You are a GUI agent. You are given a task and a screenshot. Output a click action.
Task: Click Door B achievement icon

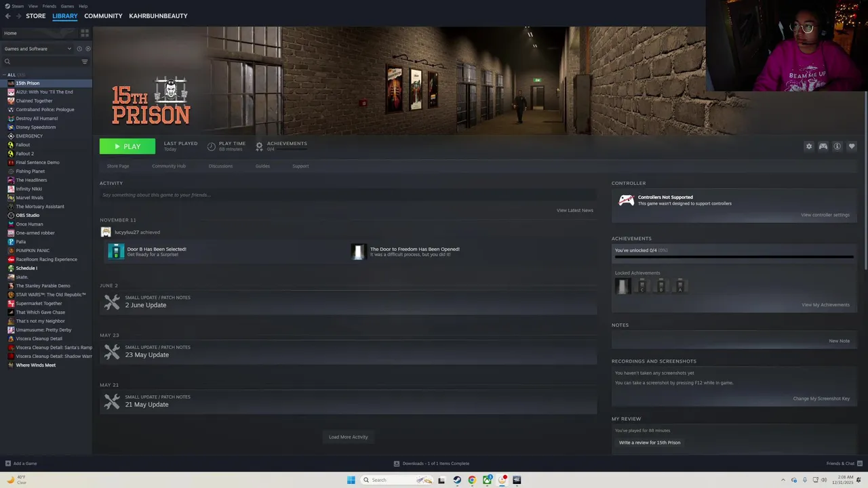(x=116, y=251)
